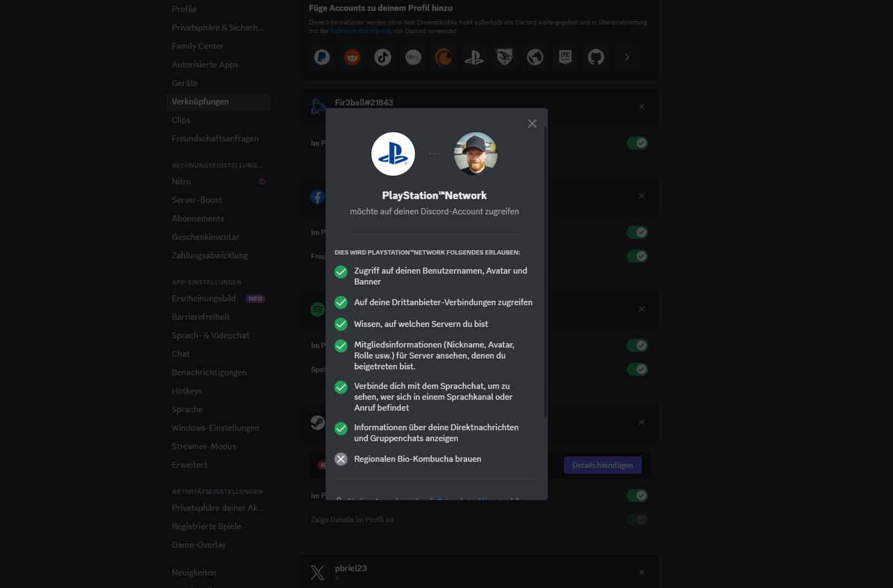This screenshot has width=893, height=588.
Task: Toggle the first switch of the Facebook connection
Action: coord(637,232)
